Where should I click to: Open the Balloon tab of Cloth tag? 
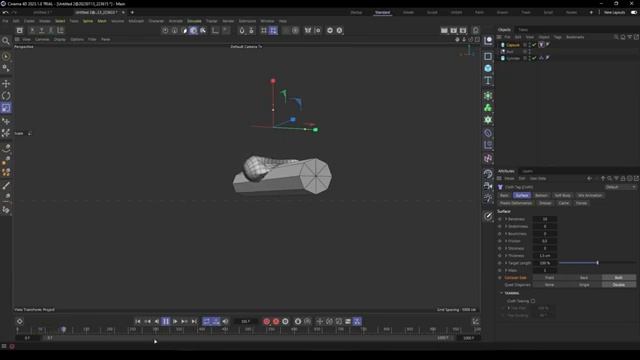click(541, 196)
